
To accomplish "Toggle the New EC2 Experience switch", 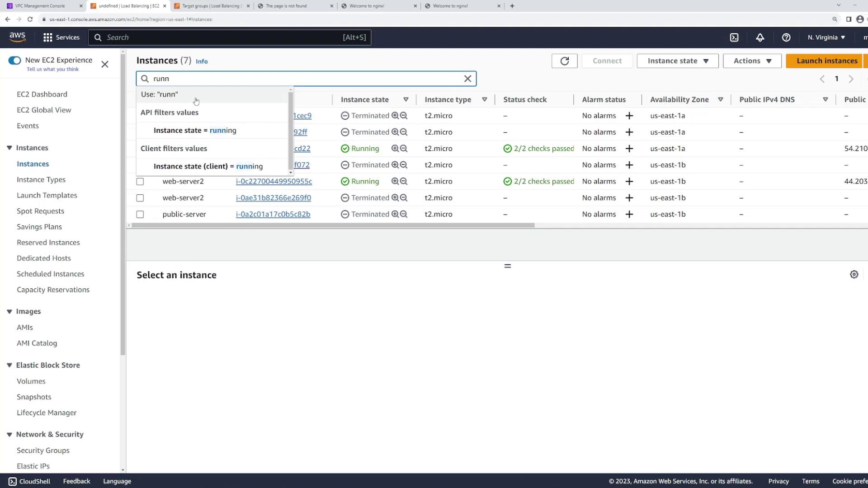I will click(x=14, y=61).
